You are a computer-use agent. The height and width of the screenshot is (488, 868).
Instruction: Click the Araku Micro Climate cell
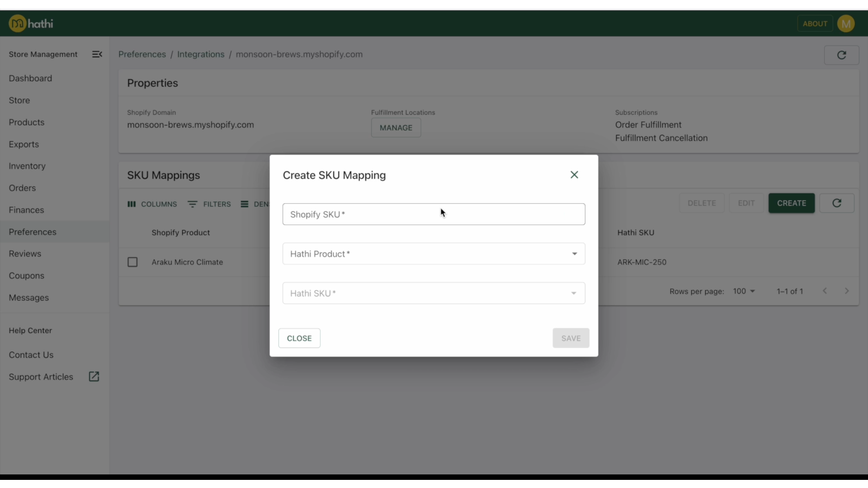[x=187, y=262]
